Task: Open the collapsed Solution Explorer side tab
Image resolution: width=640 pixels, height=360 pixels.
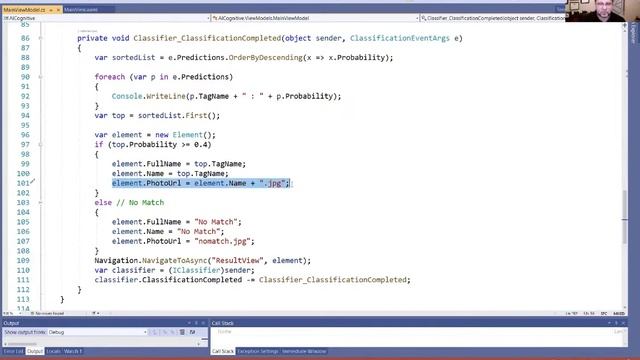Action: tap(634, 33)
